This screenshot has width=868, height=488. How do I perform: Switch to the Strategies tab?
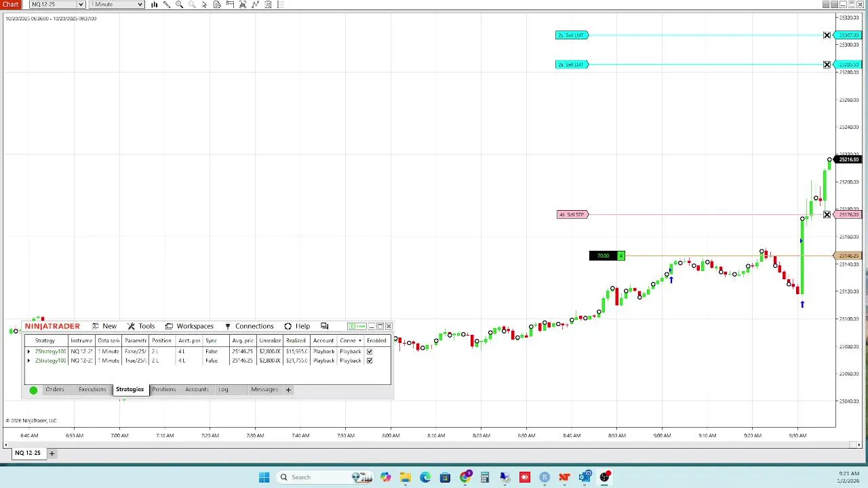130,390
